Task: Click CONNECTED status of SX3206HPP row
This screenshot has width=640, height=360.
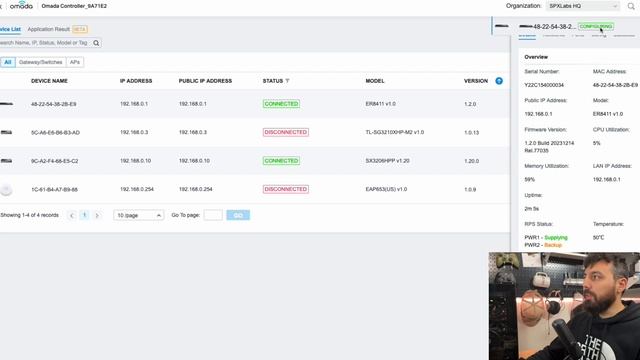Action: [281, 160]
